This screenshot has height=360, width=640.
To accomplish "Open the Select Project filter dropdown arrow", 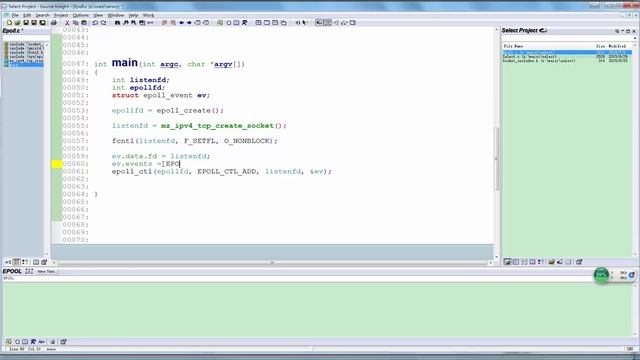I will (x=635, y=38).
